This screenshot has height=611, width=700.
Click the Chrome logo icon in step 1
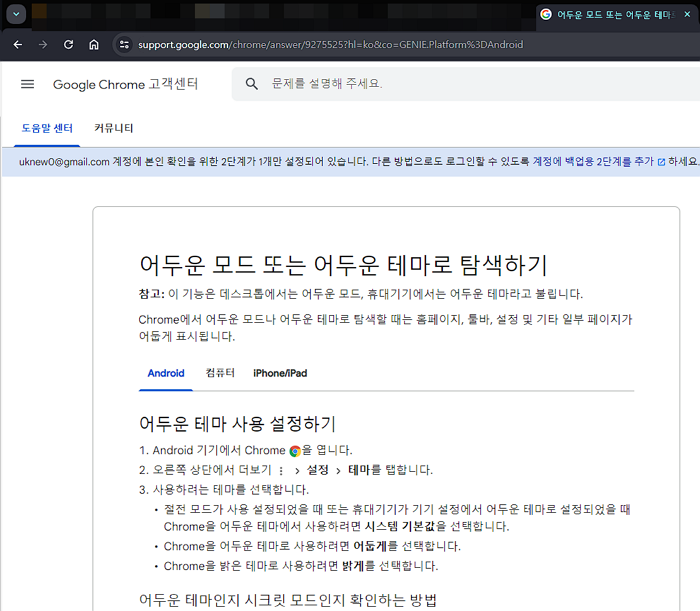(295, 451)
